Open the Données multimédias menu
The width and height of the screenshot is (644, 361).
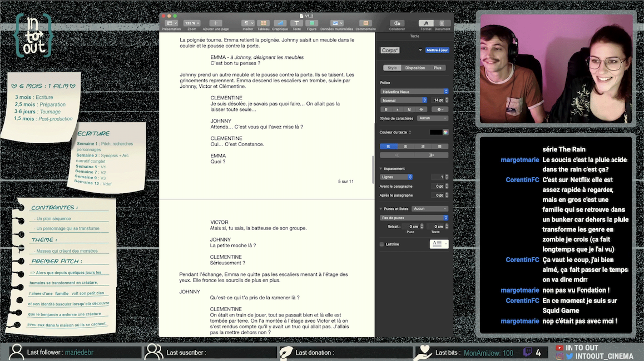[337, 23]
